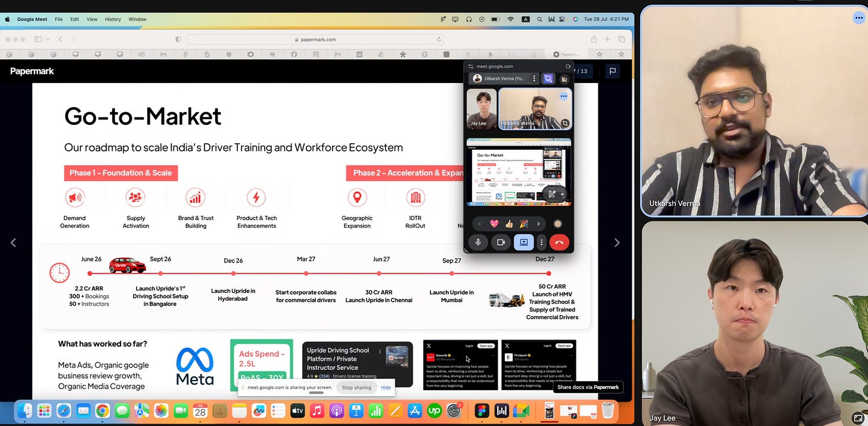Send heart emoji reaction

coord(494,224)
